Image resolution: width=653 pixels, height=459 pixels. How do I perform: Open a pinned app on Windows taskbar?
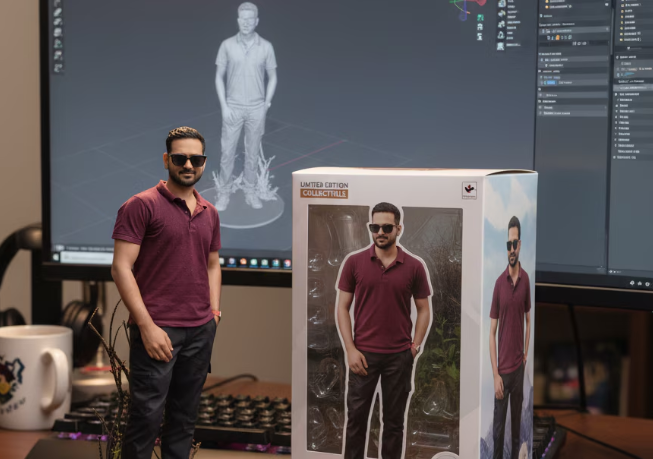(x=245, y=263)
